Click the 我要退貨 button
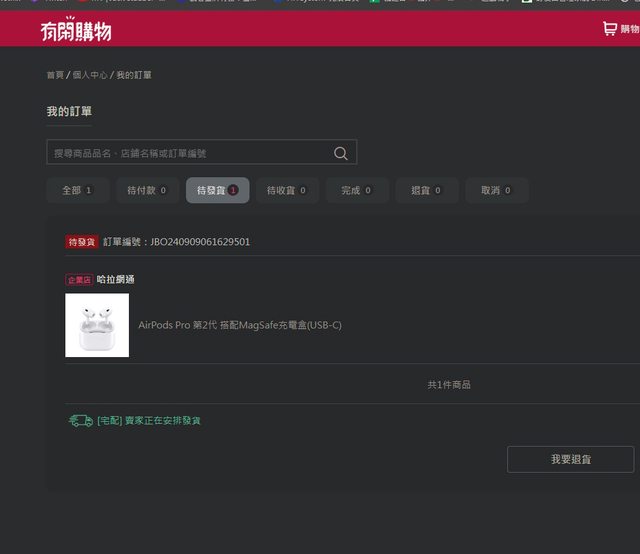 (570, 459)
